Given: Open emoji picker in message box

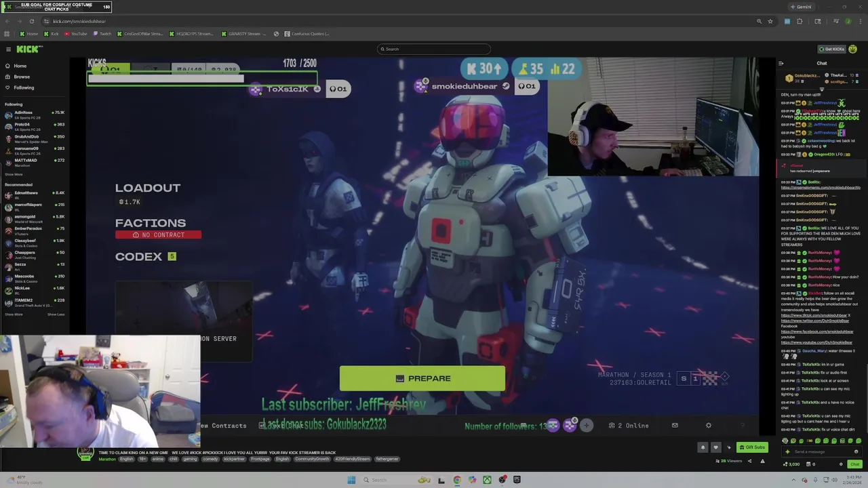Looking at the screenshot, I should (856, 451).
